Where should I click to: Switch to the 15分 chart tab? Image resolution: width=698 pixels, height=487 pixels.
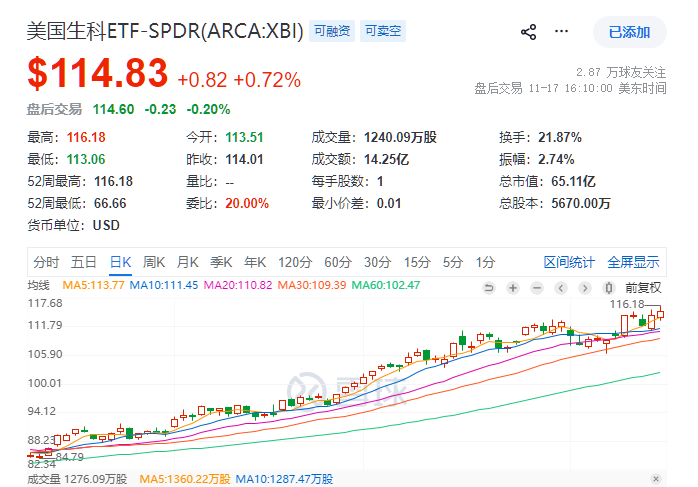(417, 262)
